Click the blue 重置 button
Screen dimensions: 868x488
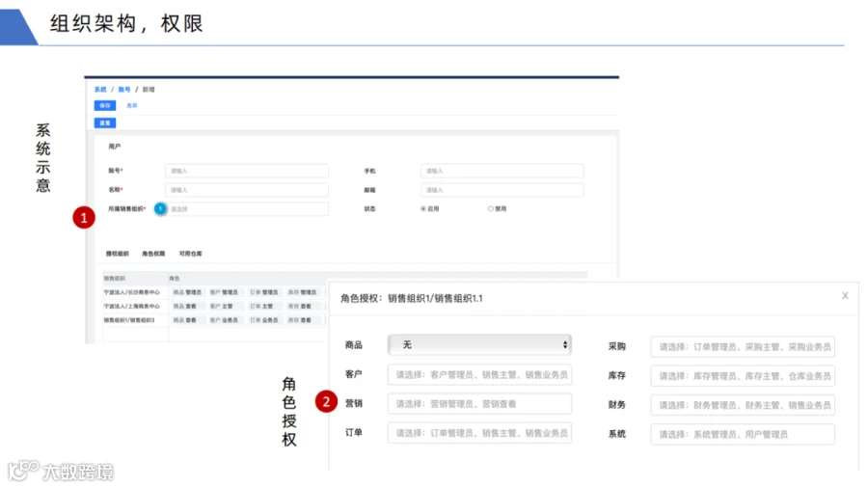(104, 122)
